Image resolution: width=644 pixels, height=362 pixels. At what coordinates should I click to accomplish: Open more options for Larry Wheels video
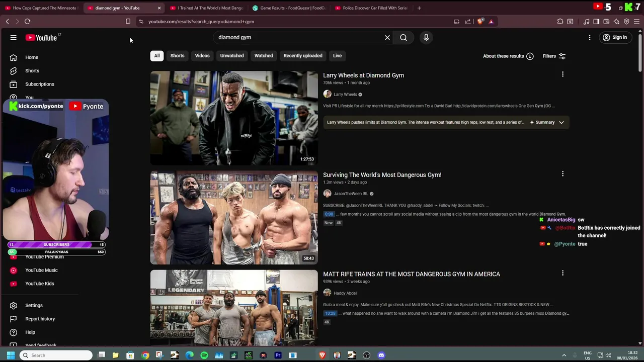point(562,74)
